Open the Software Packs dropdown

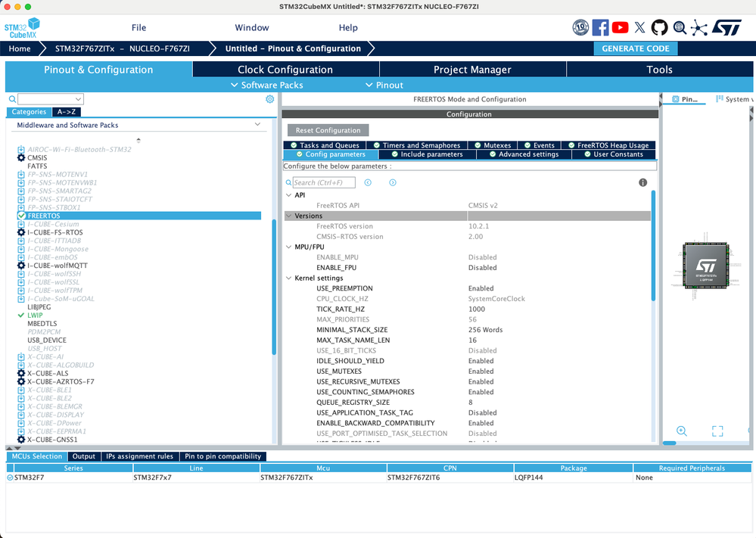266,85
